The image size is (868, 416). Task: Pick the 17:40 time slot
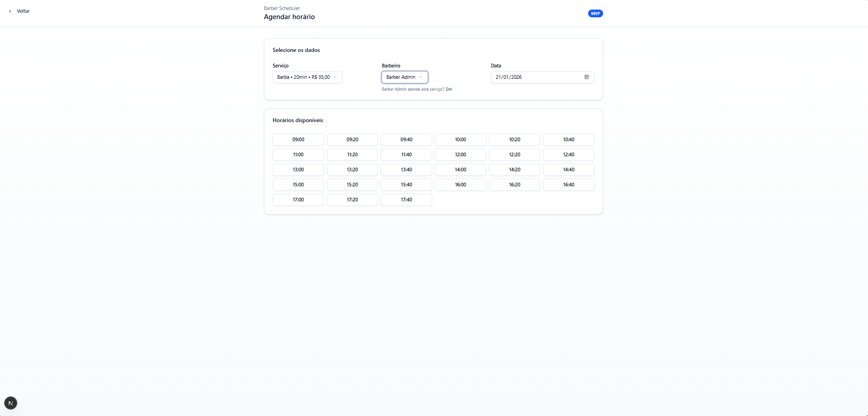406,200
